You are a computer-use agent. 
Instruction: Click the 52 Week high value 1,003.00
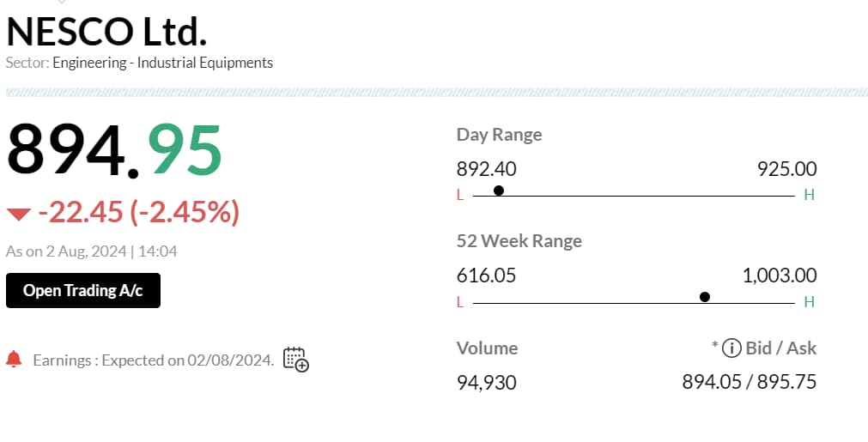pos(780,275)
